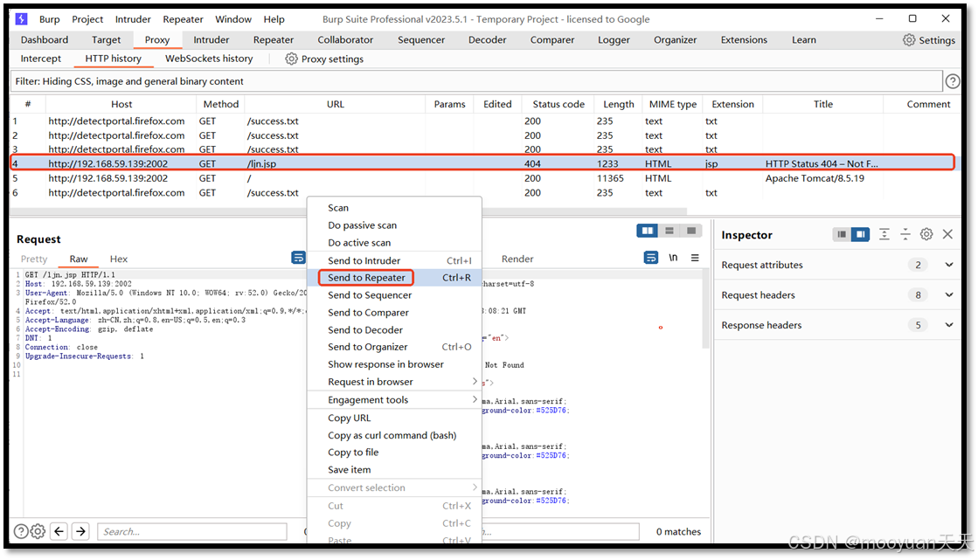Open the Window menu
The width and height of the screenshot is (978, 560).
[x=233, y=19]
